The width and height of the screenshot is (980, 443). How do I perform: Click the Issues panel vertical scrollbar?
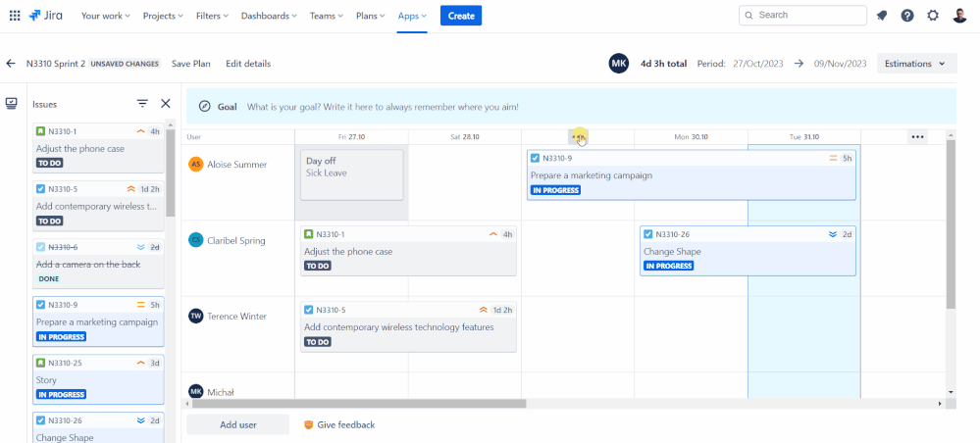point(171,173)
